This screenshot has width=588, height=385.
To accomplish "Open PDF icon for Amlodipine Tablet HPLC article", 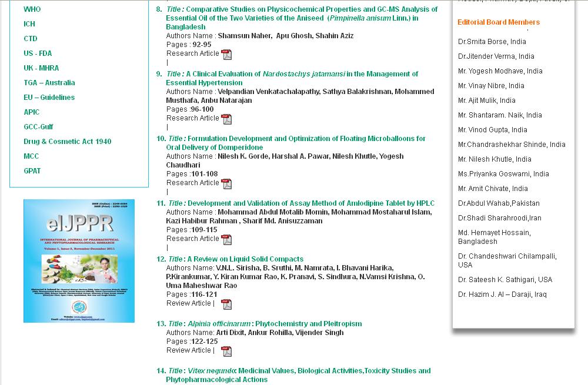I will click(x=226, y=240).
